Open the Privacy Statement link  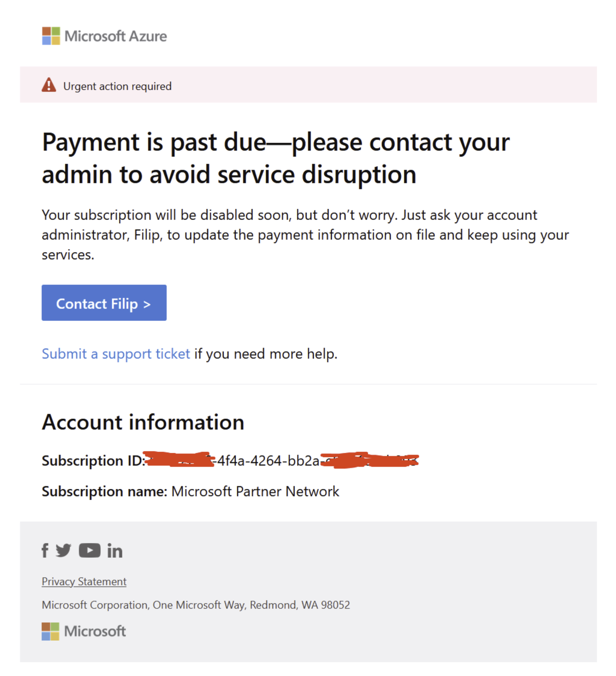pyautogui.click(x=84, y=581)
